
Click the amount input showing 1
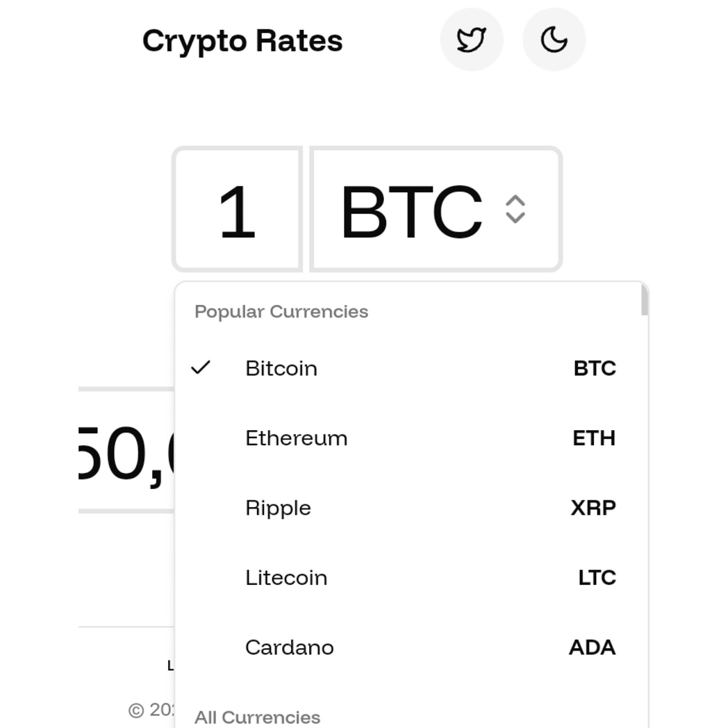pyautogui.click(x=237, y=209)
